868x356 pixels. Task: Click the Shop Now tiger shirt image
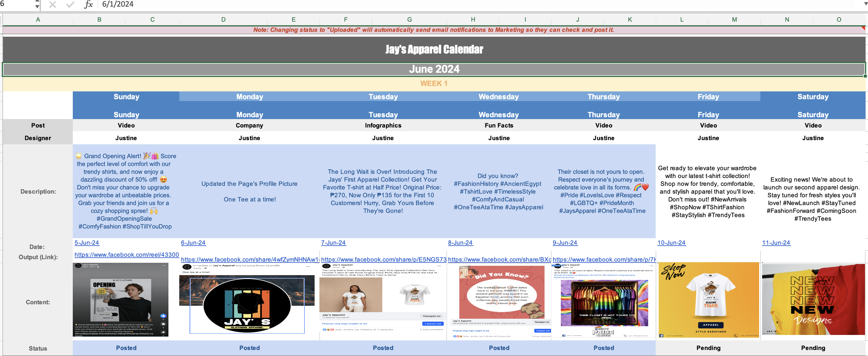tap(708, 300)
